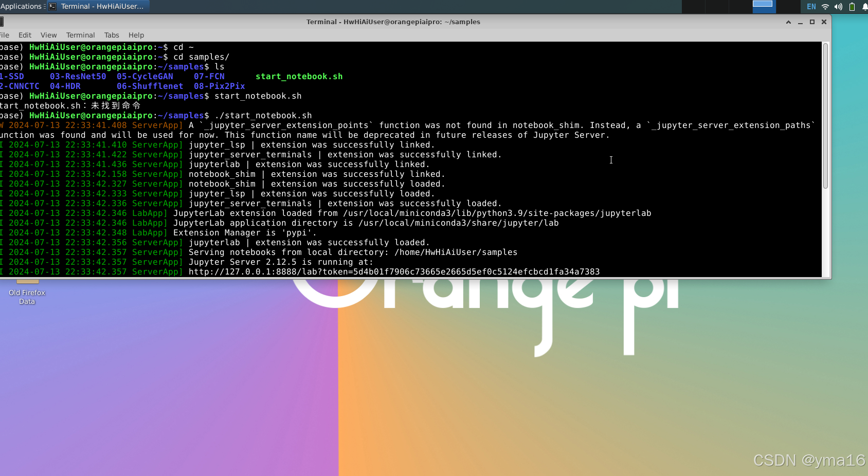Click the terminal vertical scrollbar thumb
868x476 pixels.
point(825,116)
